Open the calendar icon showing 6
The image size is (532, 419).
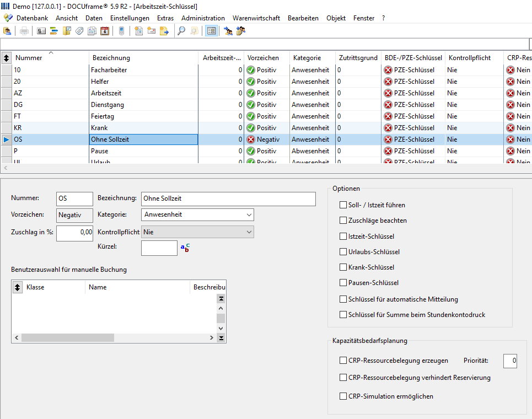105,31
